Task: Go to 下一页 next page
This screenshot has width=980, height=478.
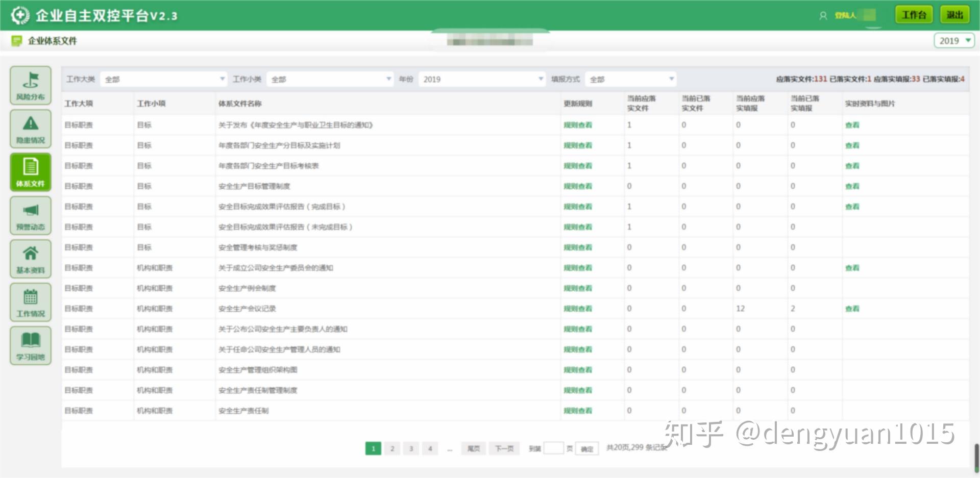Action: tap(504, 448)
